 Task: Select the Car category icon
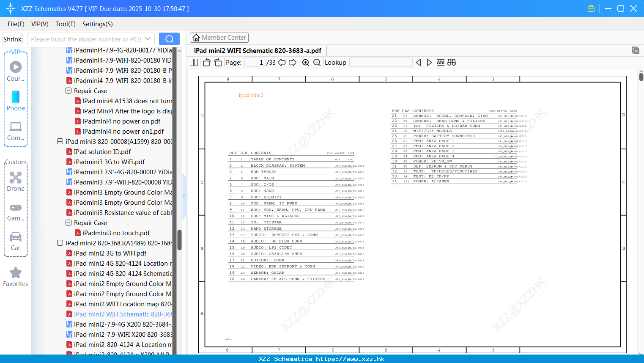point(16,241)
